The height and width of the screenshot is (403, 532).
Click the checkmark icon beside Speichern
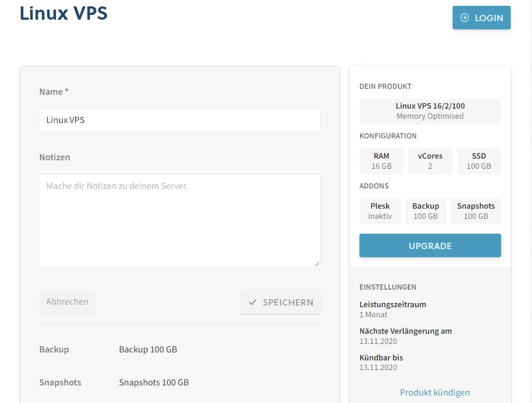[253, 302]
